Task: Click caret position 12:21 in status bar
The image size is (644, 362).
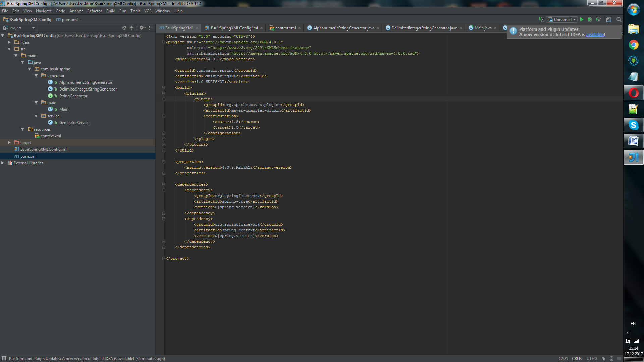Action: pos(563,359)
